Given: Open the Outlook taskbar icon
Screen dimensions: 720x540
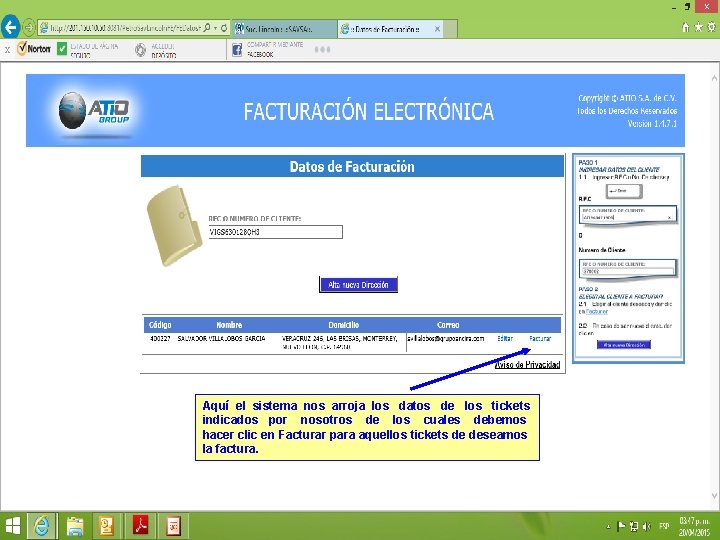Looking at the screenshot, I should click(107, 526).
